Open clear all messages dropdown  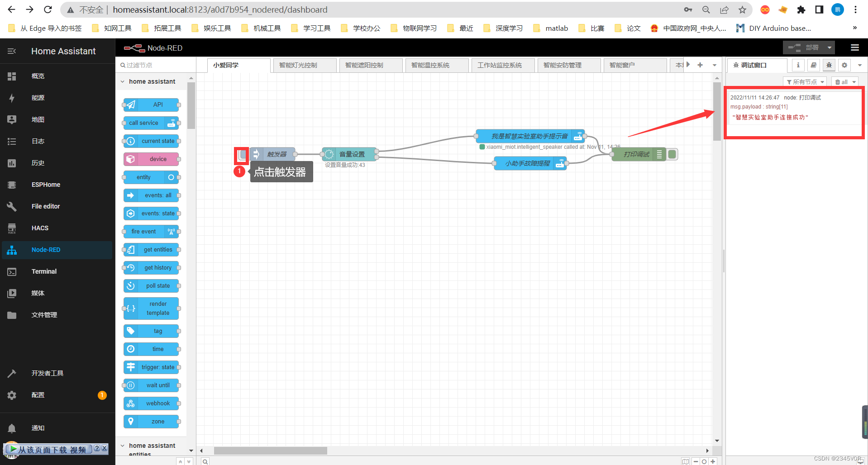click(x=854, y=82)
